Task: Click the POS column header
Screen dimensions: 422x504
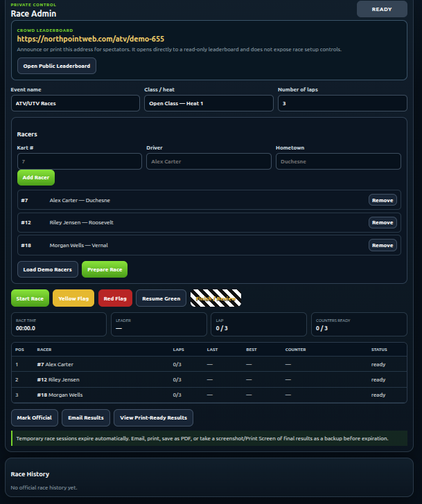Action: click(x=19, y=350)
